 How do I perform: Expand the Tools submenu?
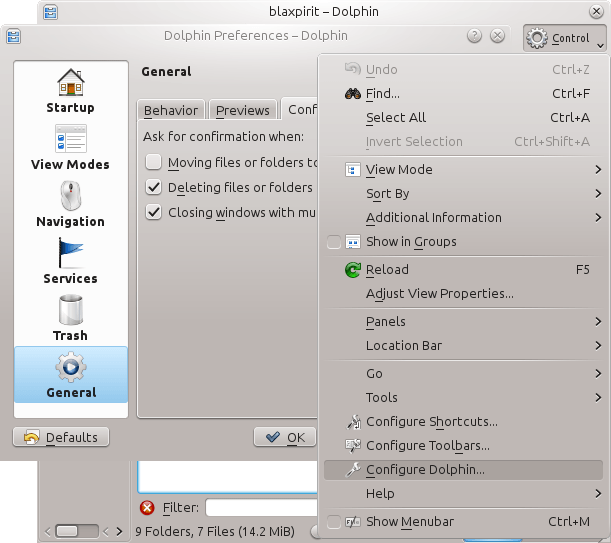tap(463, 398)
